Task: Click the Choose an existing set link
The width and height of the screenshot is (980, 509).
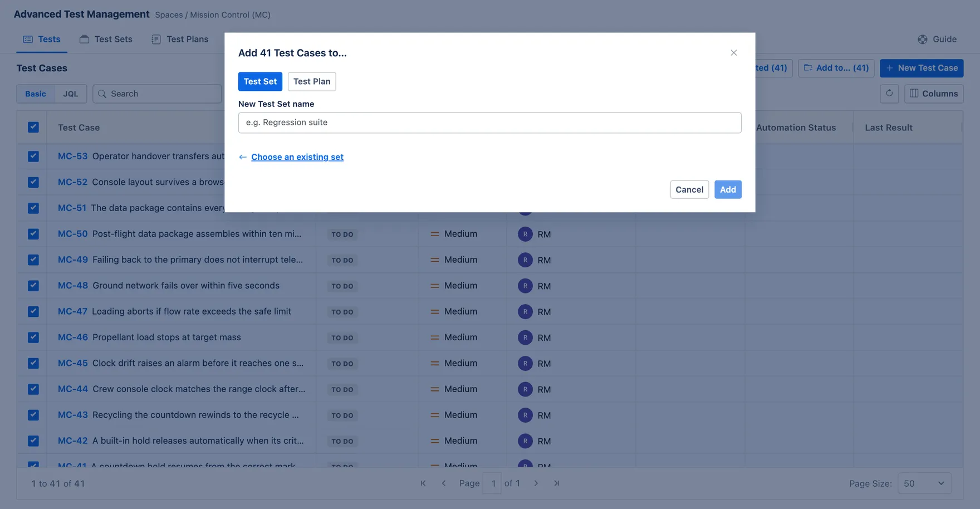Action: click(297, 157)
